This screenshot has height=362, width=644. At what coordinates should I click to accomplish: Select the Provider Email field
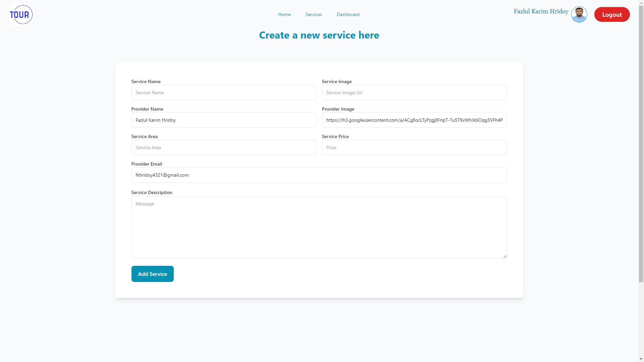(x=319, y=175)
